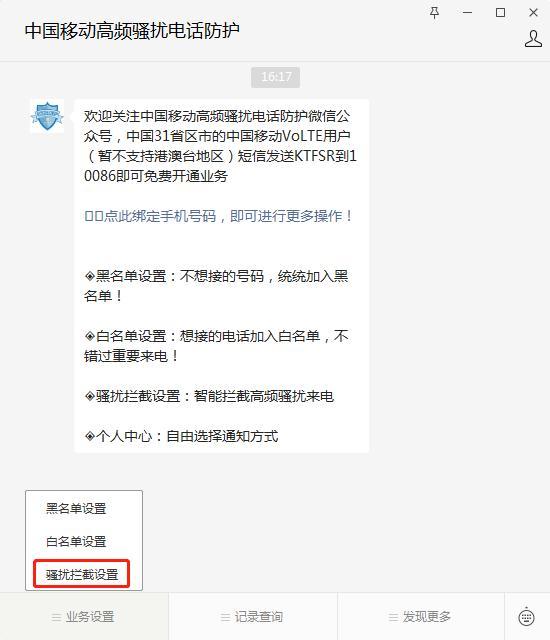Switch to keyboard input icon
The width and height of the screenshot is (550, 640).
click(526, 616)
